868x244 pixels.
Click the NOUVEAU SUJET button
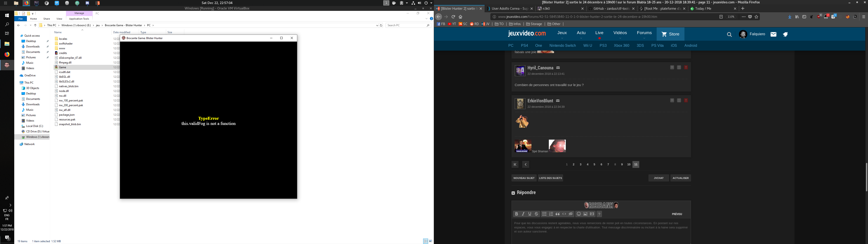coord(524,178)
